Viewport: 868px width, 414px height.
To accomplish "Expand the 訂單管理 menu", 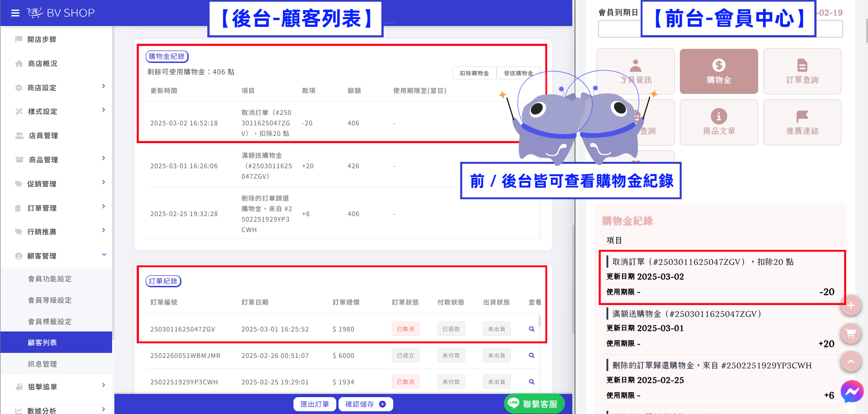I will pyautogui.click(x=56, y=208).
